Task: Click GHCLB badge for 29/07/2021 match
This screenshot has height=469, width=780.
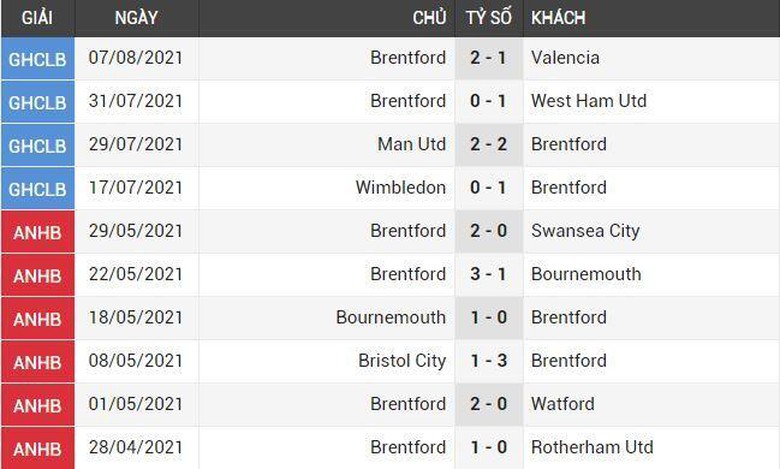Action: click(x=37, y=145)
